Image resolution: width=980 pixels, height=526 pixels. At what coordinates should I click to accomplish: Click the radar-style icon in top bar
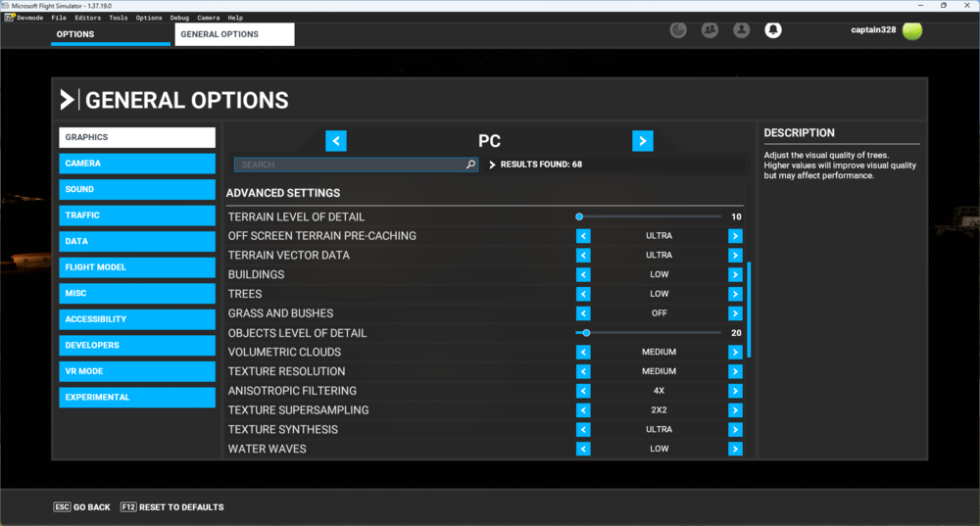[678, 30]
